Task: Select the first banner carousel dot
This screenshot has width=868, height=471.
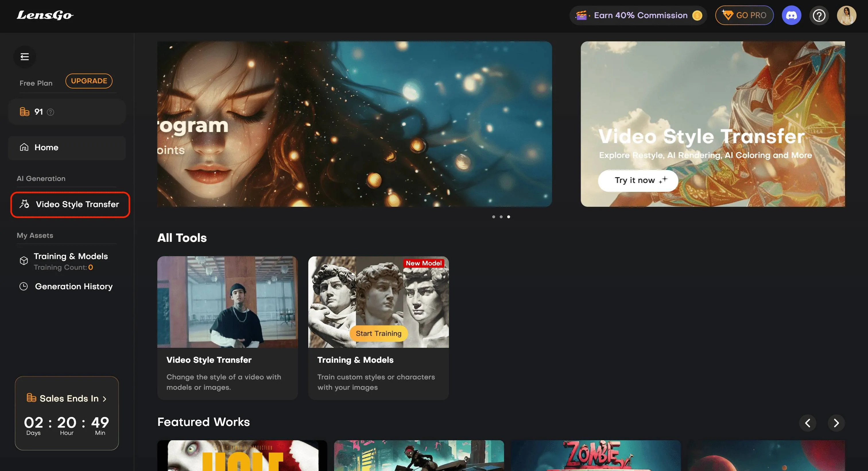Action: coord(494,217)
